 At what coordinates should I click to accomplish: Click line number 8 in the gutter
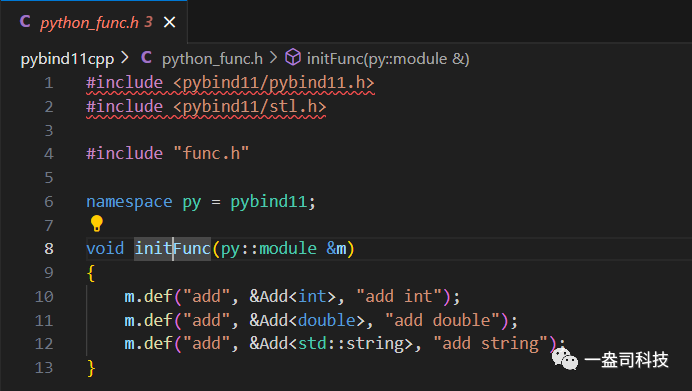[49, 248]
